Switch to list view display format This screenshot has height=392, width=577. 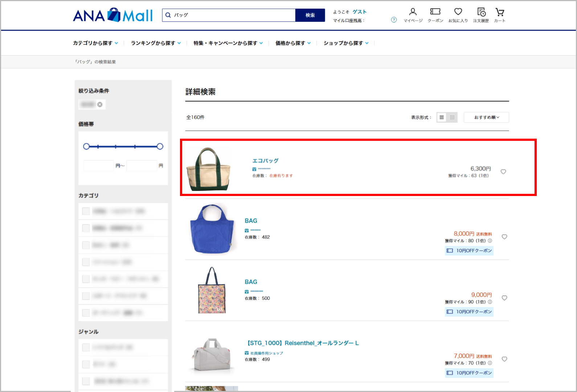[442, 117]
